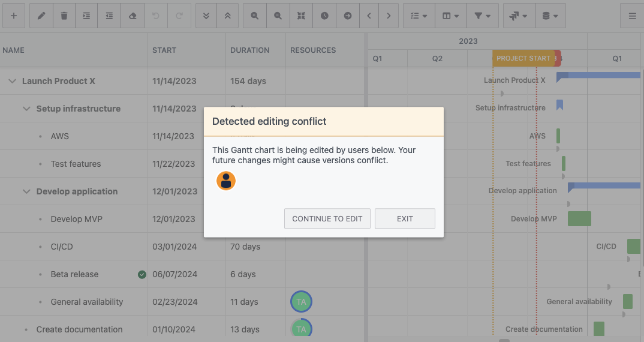Viewport: 644px width, 342px height.
Task: Open the hamburger menu
Action: point(632,16)
